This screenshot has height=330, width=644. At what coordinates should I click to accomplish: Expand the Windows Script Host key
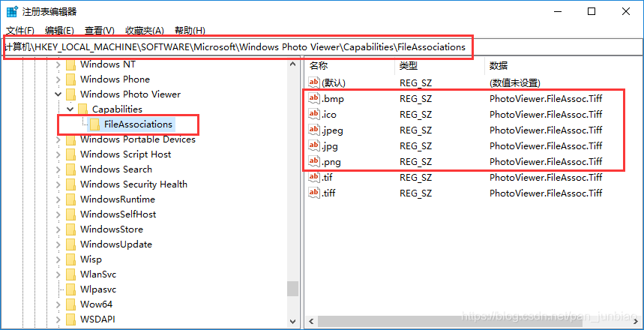[58, 154]
